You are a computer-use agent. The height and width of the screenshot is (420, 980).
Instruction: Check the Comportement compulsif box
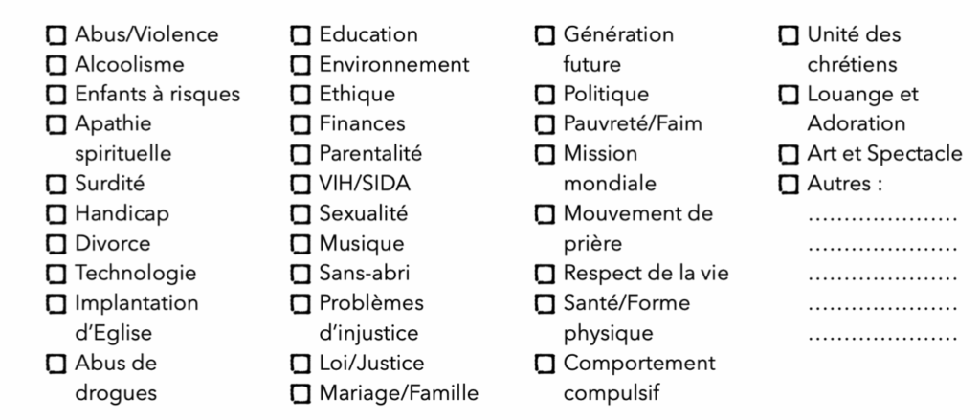pyautogui.click(x=545, y=365)
